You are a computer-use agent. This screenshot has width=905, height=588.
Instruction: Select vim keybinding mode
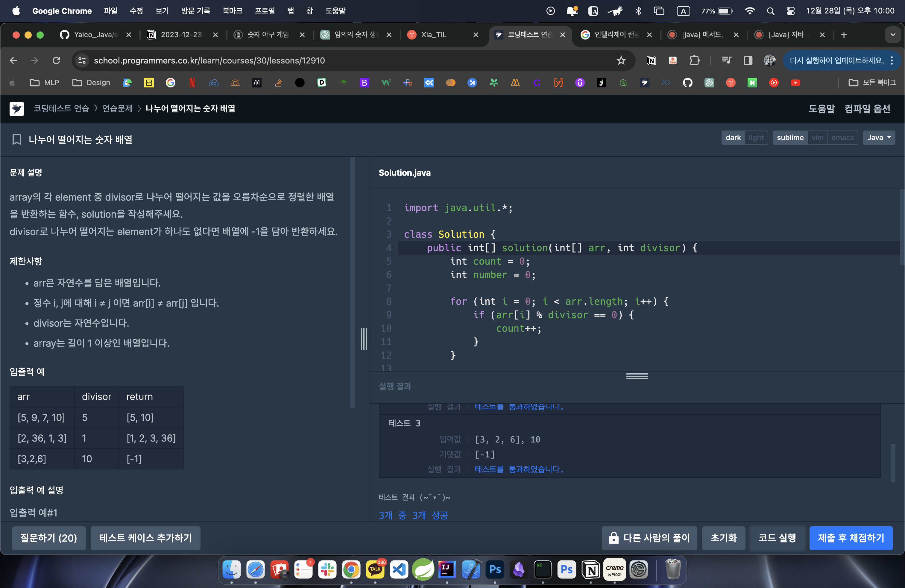pos(817,138)
